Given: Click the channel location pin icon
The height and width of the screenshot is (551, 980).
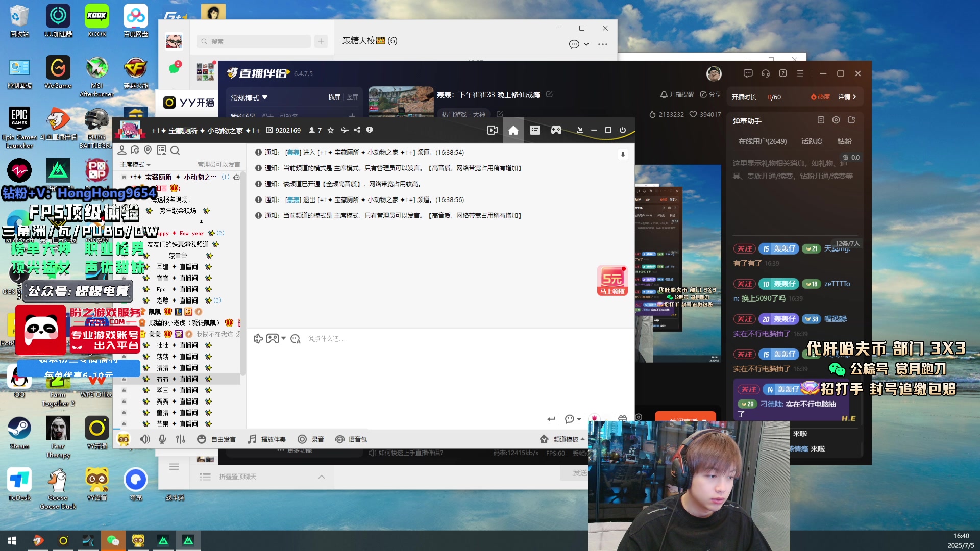Looking at the screenshot, I should click(148, 150).
